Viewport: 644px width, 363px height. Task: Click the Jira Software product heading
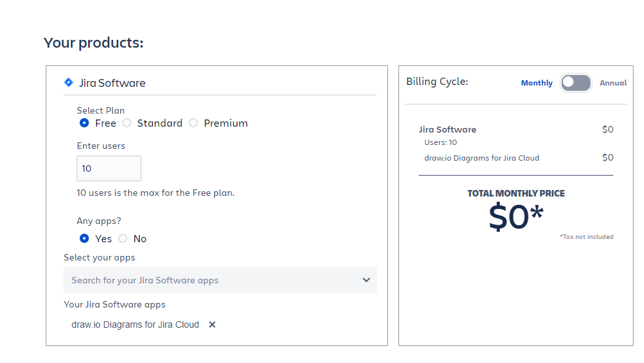tap(112, 83)
